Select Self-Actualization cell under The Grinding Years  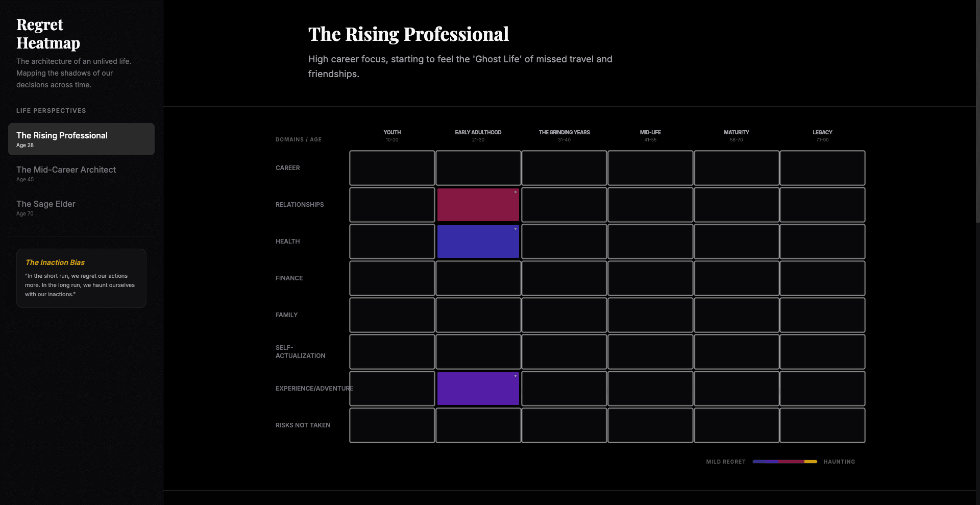coord(564,352)
